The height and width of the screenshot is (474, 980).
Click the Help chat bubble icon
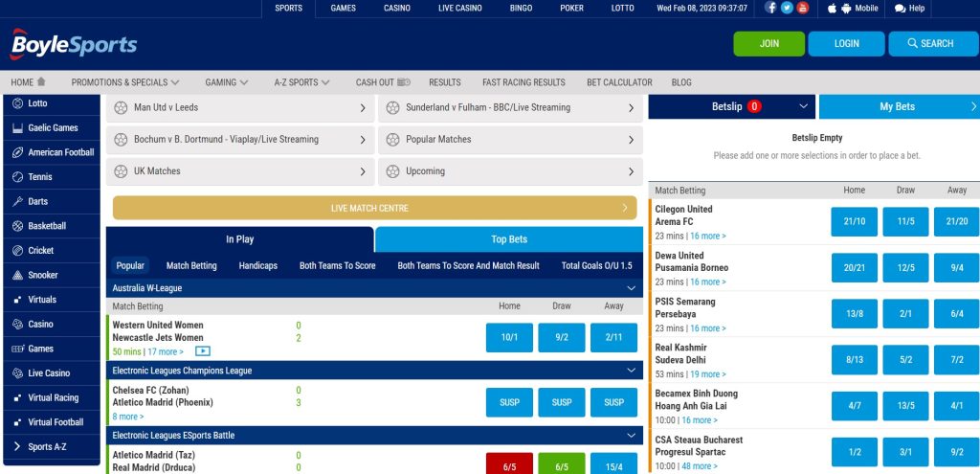(x=900, y=9)
